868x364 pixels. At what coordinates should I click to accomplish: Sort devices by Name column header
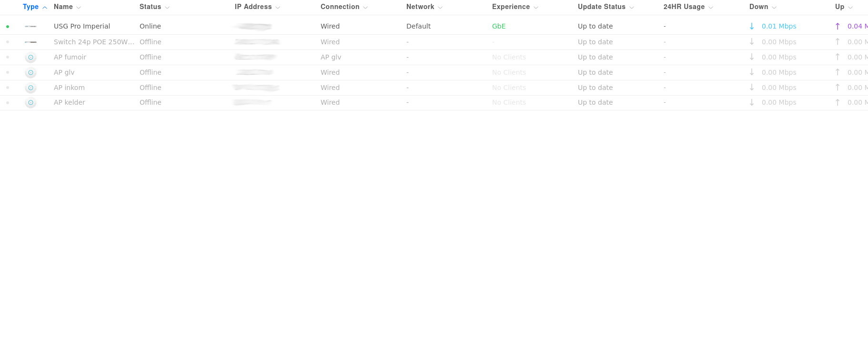click(x=63, y=7)
